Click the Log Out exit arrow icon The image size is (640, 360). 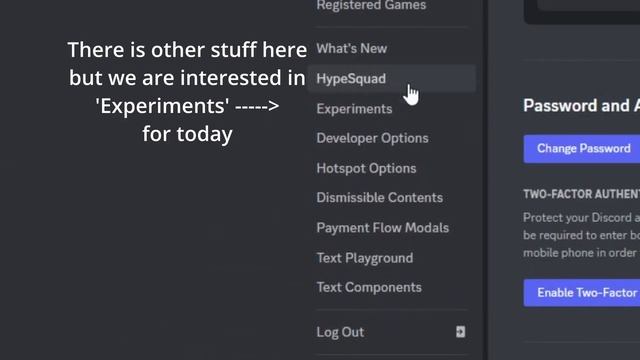460,332
